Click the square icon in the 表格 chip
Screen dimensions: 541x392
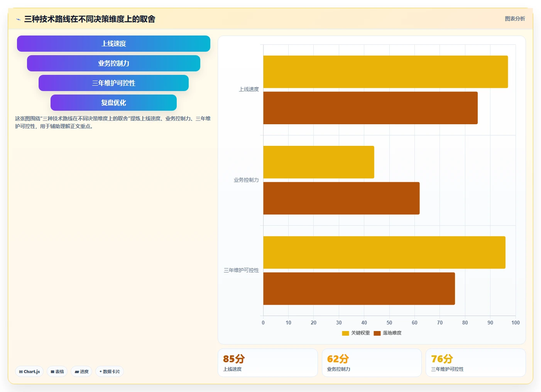(x=52, y=372)
